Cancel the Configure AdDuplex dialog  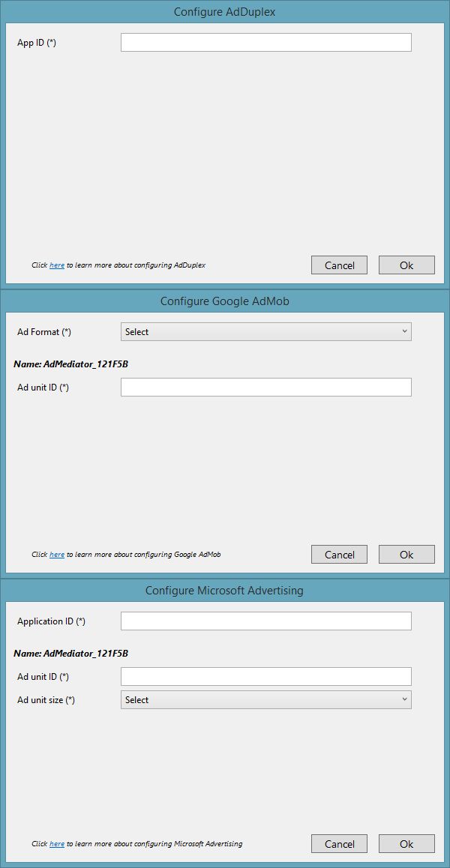[339, 265]
